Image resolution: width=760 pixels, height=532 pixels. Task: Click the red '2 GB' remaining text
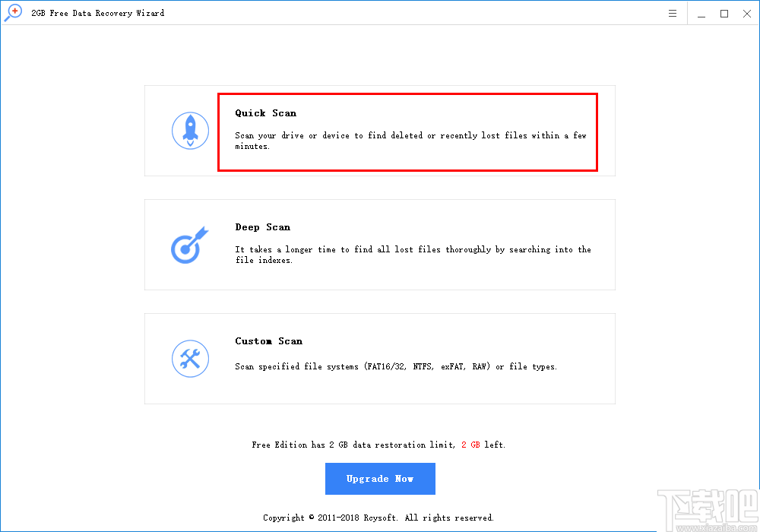[470, 445]
